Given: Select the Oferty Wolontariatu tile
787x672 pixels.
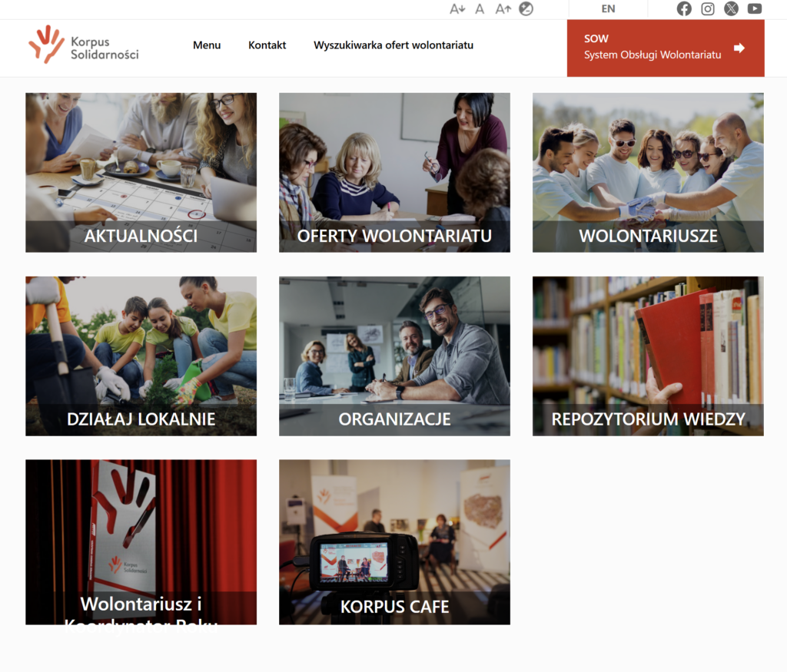Looking at the screenshot, I should point(394,173).
